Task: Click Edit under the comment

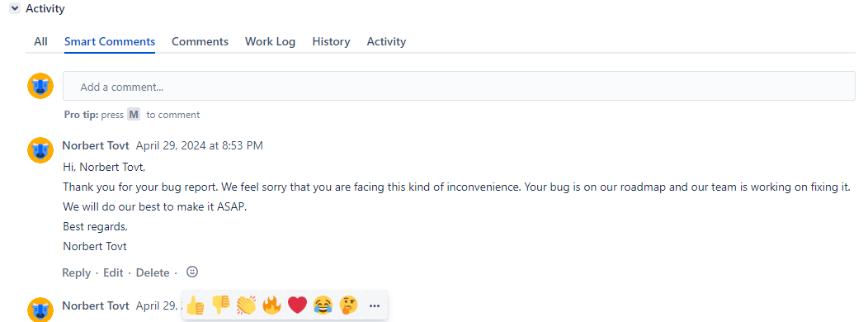Action: pyautogui.click(x=113, y=272)
